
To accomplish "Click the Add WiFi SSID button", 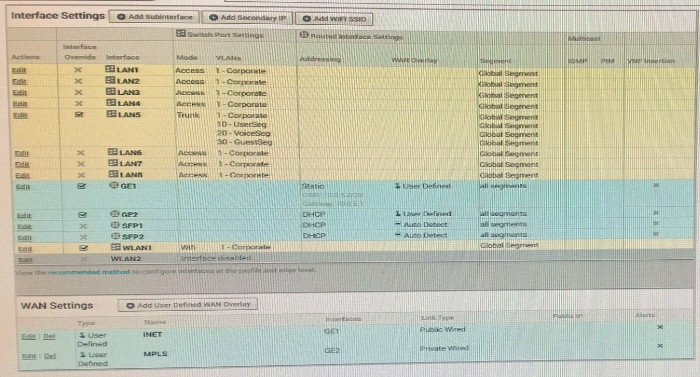I will tap(334, 19).
